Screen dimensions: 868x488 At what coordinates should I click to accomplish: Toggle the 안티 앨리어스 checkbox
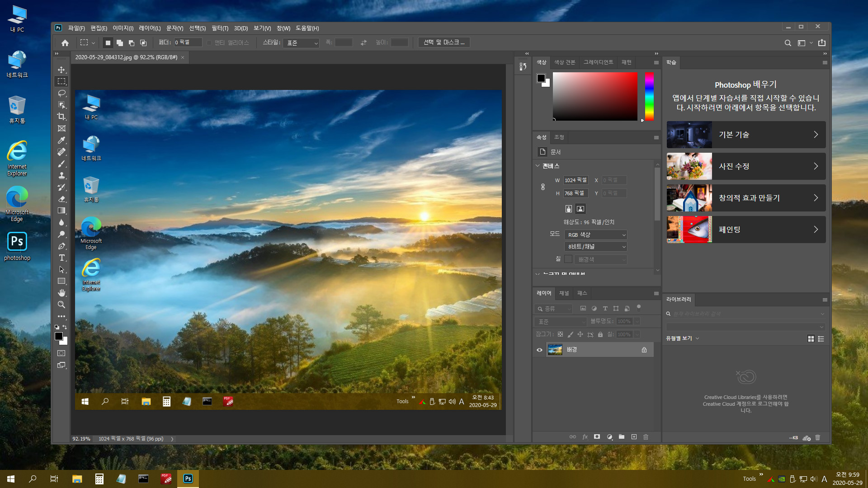tap(209, 42)
